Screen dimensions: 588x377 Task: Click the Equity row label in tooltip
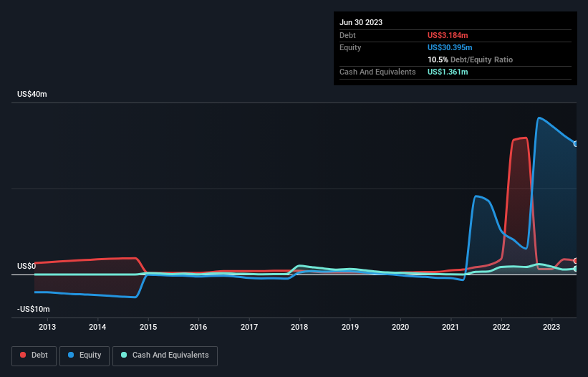point(350,47)
